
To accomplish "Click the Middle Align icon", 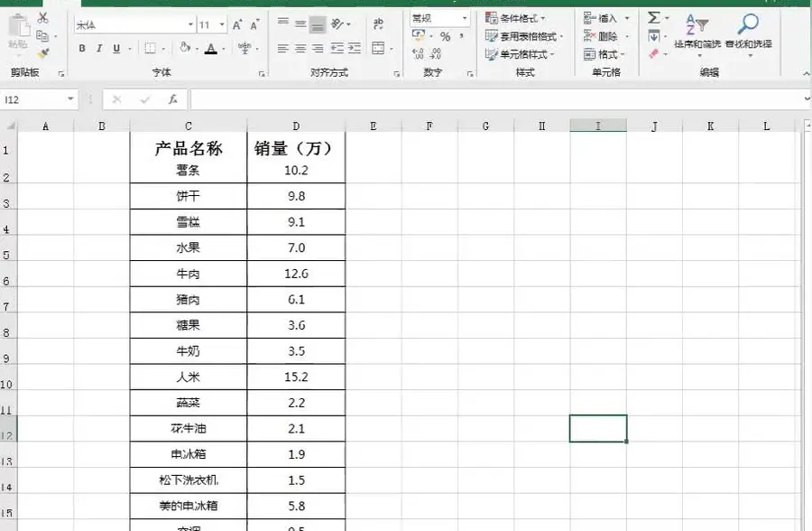I will point(300,23).
